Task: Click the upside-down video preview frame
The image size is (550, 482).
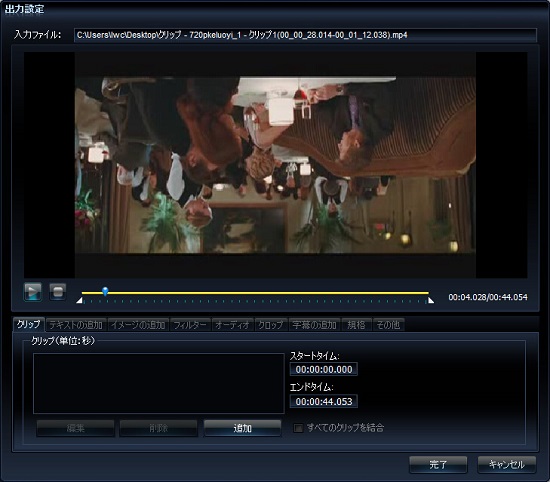Action: (275, 165)
